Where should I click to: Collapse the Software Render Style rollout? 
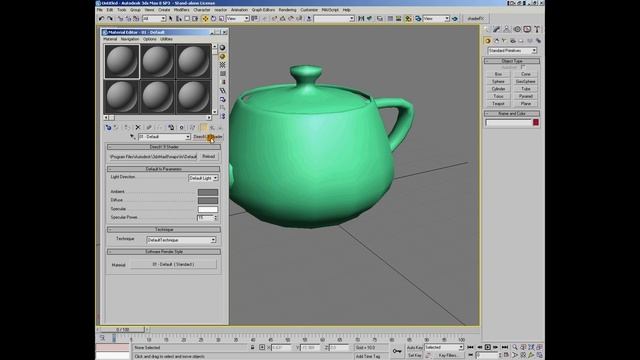click(x=164, y=252)
